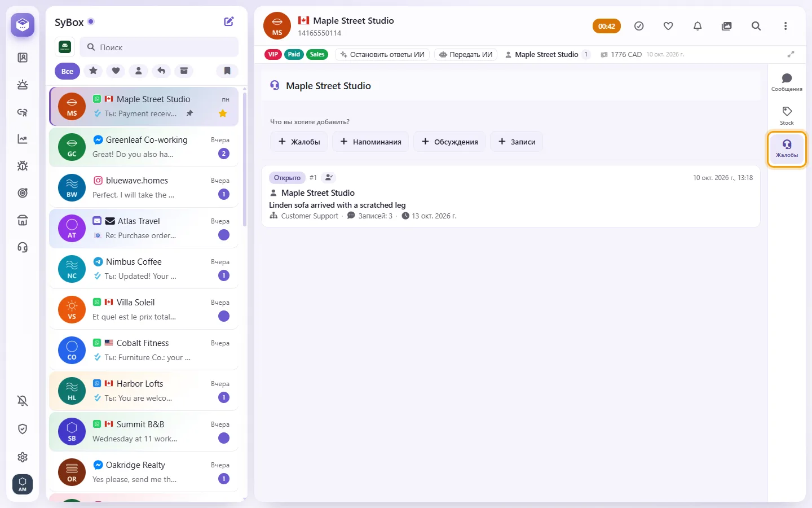
Task: Open the forward-to-user routing sidebar icon
Action: (x=23, y=112)
